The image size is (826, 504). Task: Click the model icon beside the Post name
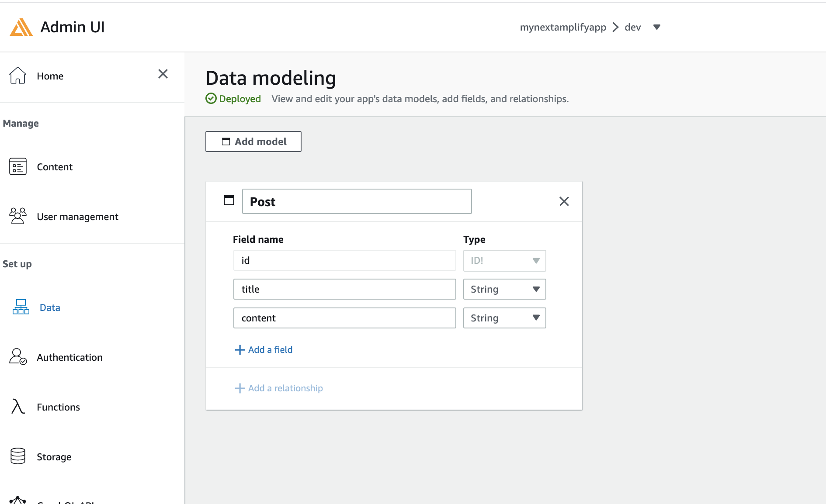pyautogui.click(x=229, y=200)
